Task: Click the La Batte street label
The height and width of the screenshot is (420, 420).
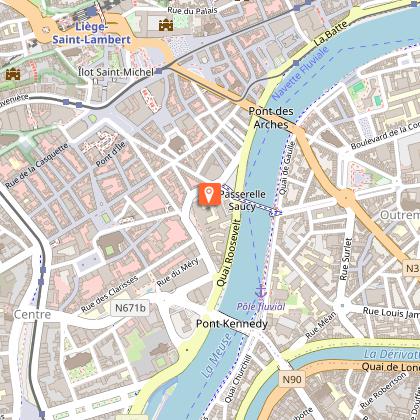Action: click(x=331, y=33)
